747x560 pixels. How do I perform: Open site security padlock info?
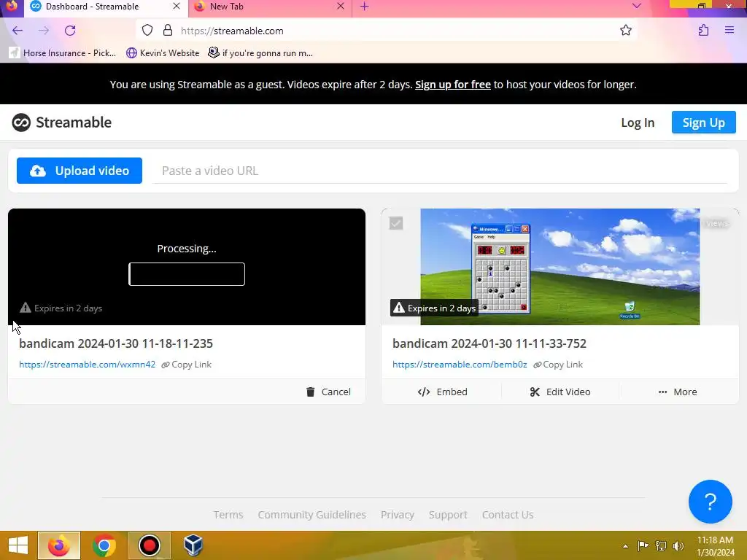click(168, 31)
